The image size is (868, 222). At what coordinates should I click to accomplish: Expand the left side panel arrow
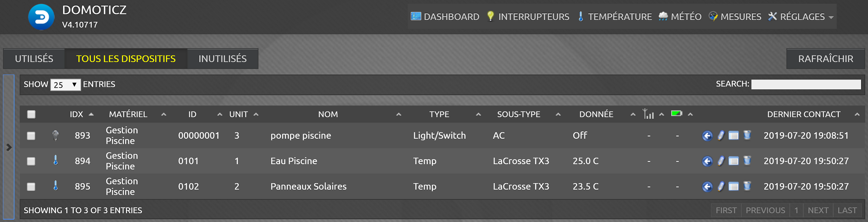(9, 147)
